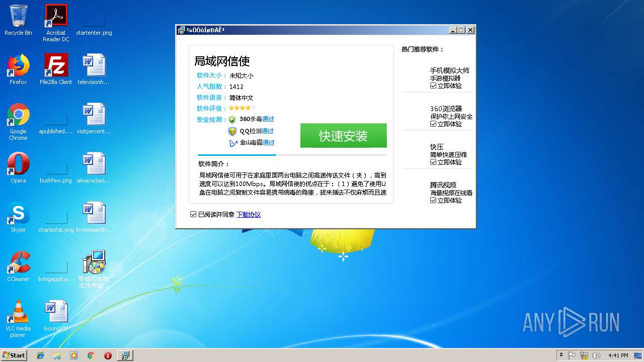
Task: Open the volume speaker tray icon
Action: pyautogui.click(x=596, y=355)
